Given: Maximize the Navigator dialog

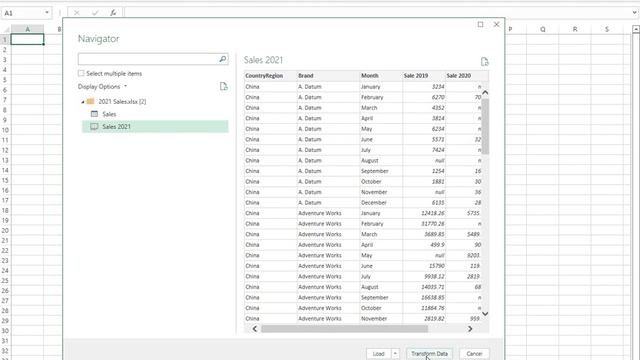Looking at the screenshot, I should (480, 24).
